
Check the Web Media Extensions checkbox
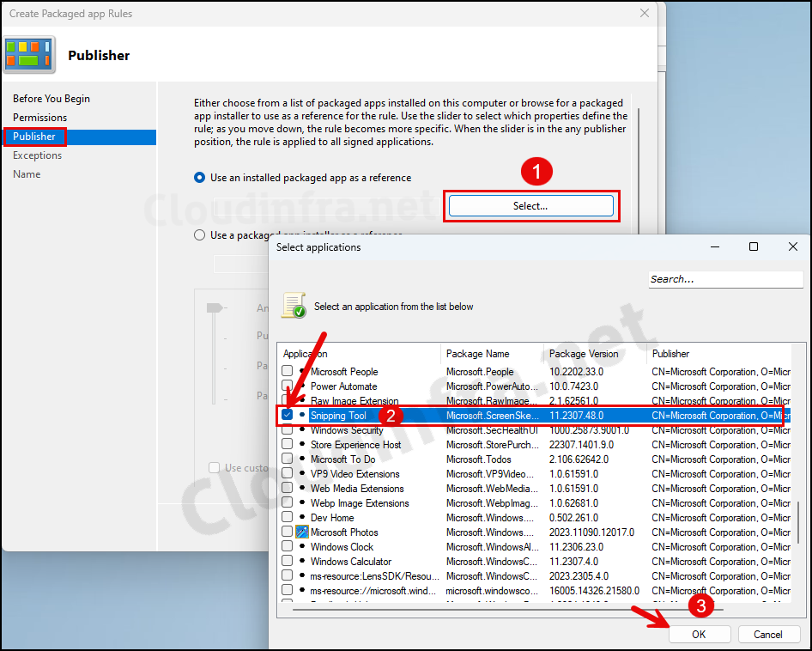tap(287, 488)
